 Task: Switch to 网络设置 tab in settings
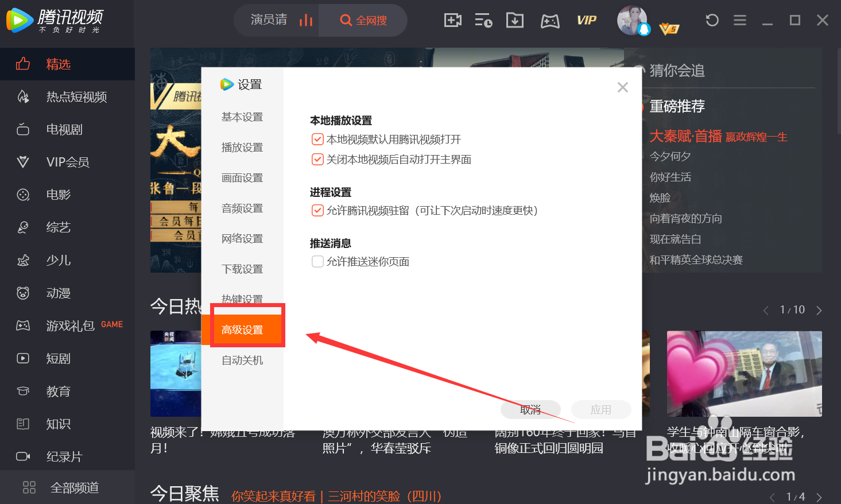pos(242,238)
